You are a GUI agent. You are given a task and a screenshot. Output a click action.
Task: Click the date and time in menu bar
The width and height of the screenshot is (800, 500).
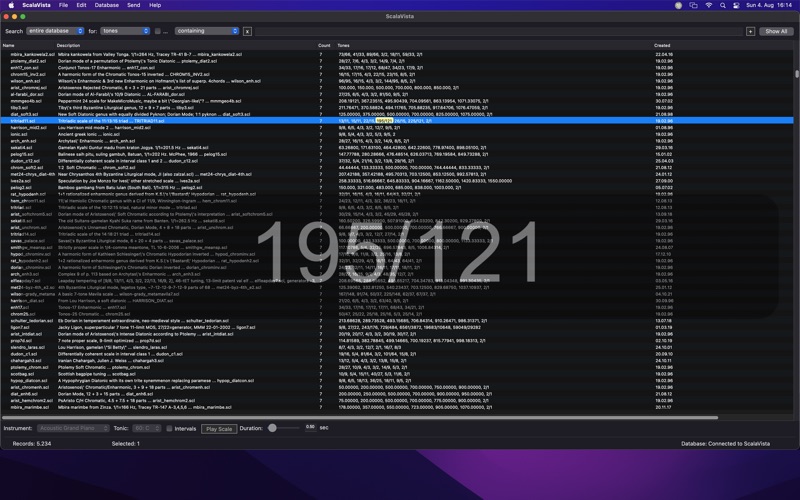tap(769, 5)
